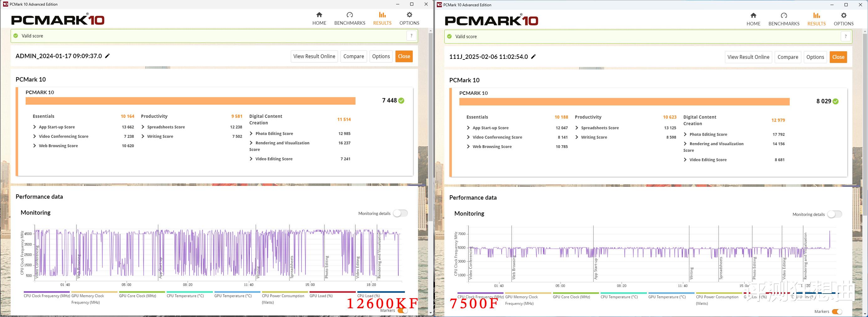
Task: Toggle Markers switch in left window
Action: click(x=402, y=311)
